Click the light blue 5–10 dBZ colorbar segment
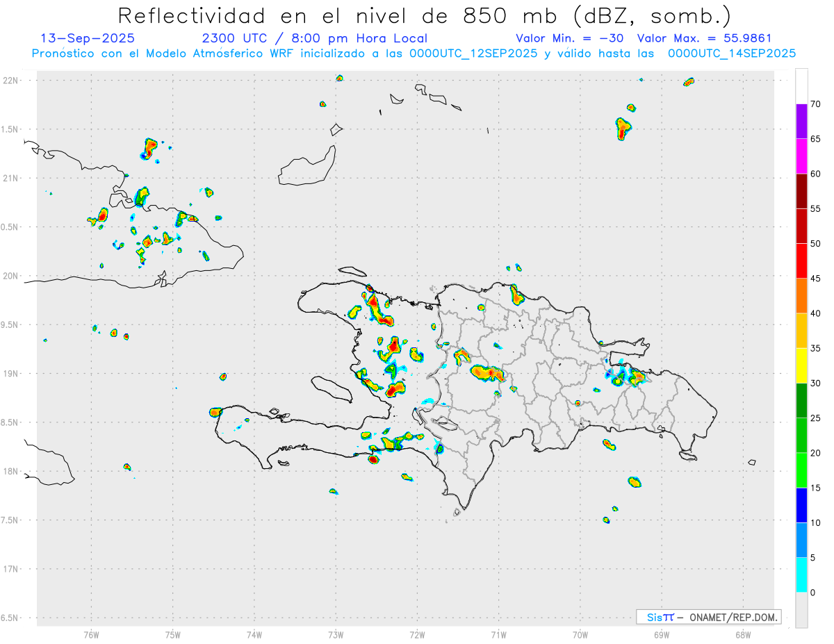This screenshot has width=834, height=644. 801,540
